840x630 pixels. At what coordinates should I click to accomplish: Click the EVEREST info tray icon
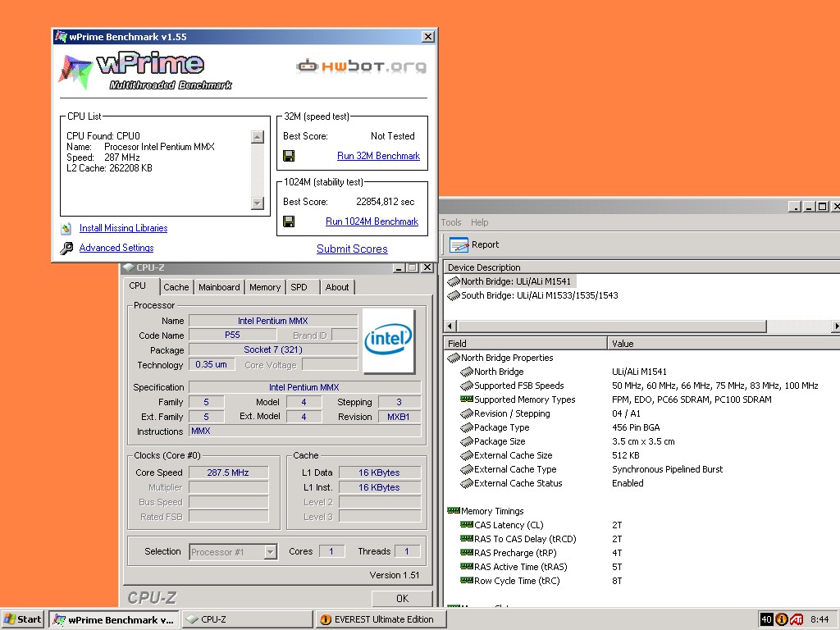[781, 619]
